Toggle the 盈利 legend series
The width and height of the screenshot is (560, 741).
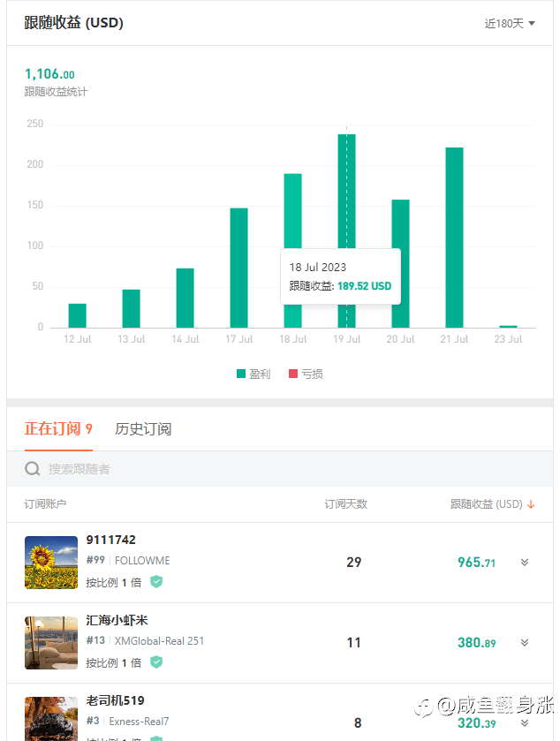(x=254, y=374)
